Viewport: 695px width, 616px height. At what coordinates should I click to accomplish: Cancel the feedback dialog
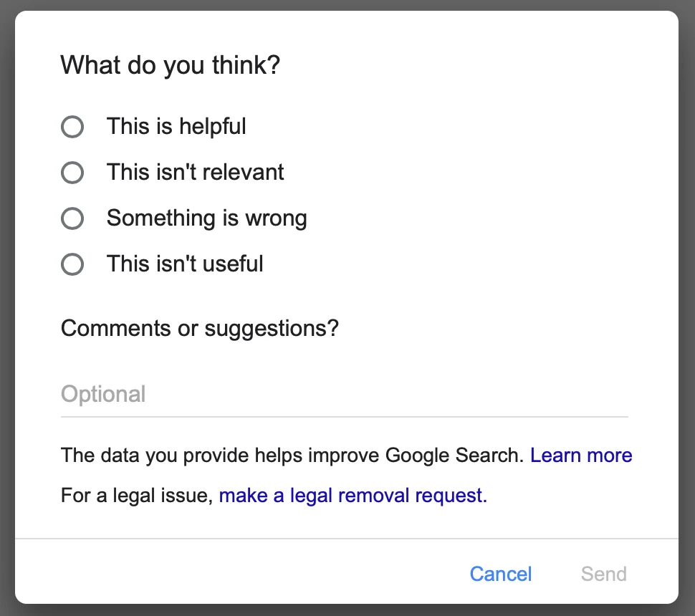500,574
